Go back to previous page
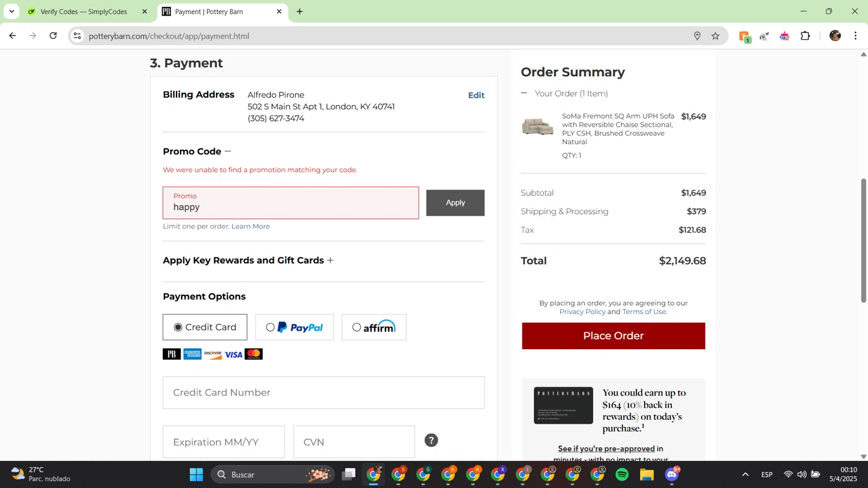Screen dimensions: 868x488 tap(12, 36)
